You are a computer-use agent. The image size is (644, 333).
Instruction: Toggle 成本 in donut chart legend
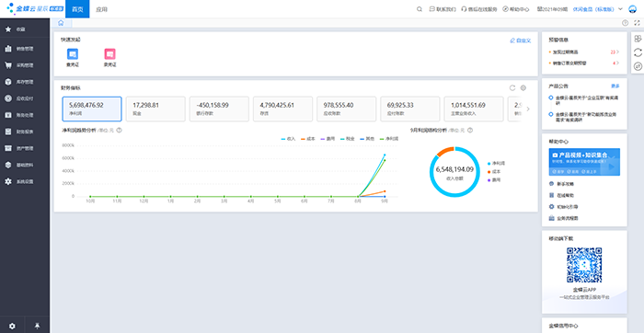click(494, 172)
